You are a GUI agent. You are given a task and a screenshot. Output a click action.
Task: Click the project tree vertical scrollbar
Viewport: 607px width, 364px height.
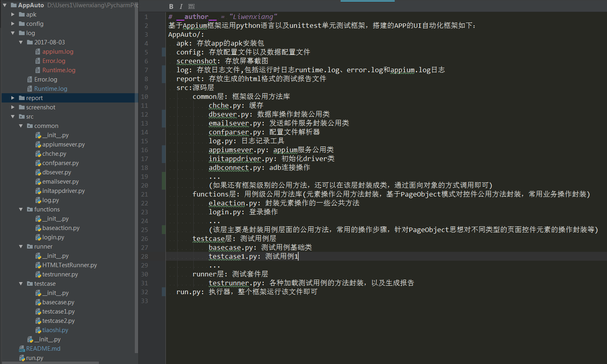tap(136, 178)
